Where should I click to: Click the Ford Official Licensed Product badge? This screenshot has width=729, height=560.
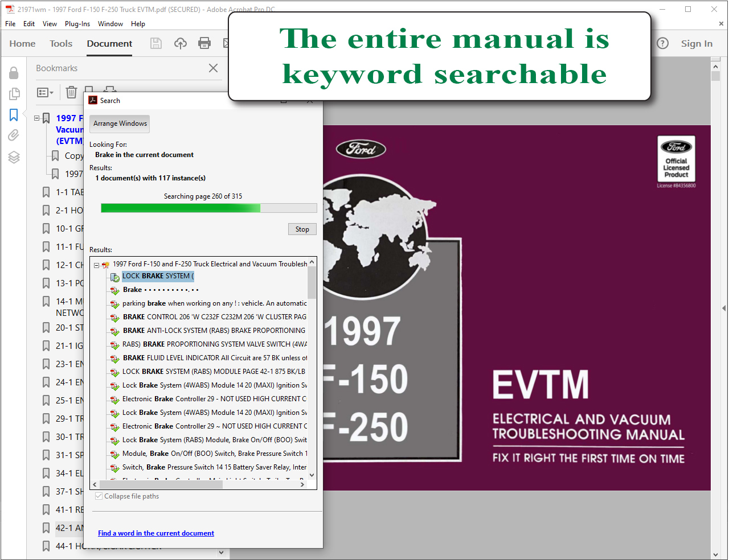click(676, 159)
